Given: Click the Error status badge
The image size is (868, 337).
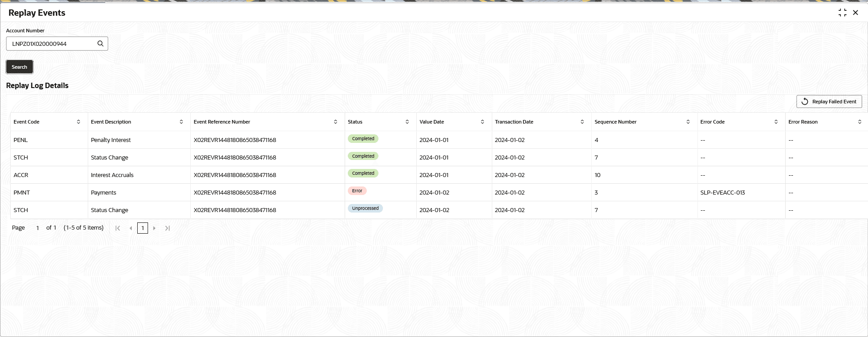Looking at the screenshot, I should point(357,191).
